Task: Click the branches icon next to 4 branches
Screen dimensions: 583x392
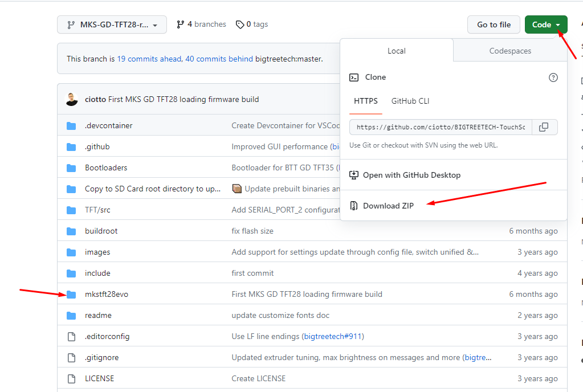Action: click(180, 24)
